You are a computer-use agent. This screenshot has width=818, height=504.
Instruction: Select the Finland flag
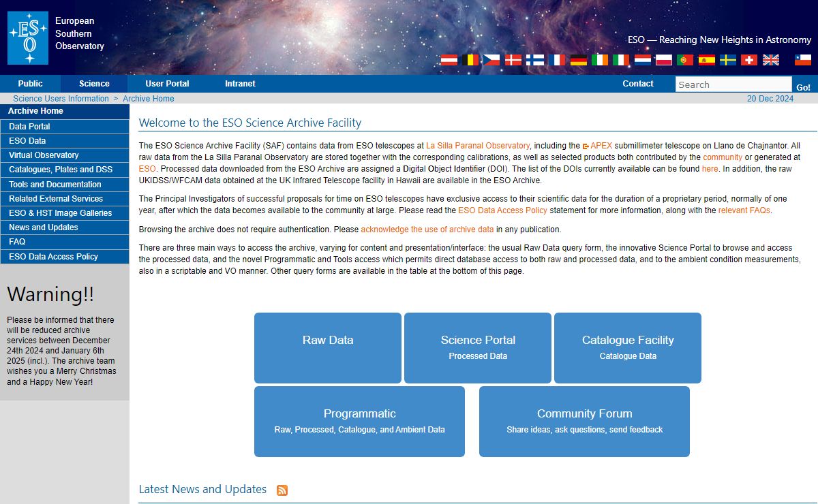[x=535, y=60]
